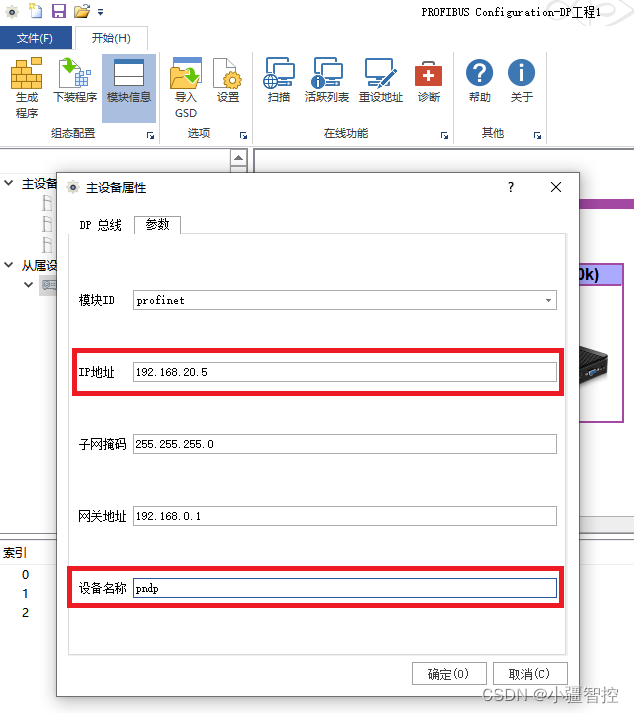Collapse the slave device child node chevron
Image resolution: width=634 pixels, height=713 pixels.
point(29,285)
